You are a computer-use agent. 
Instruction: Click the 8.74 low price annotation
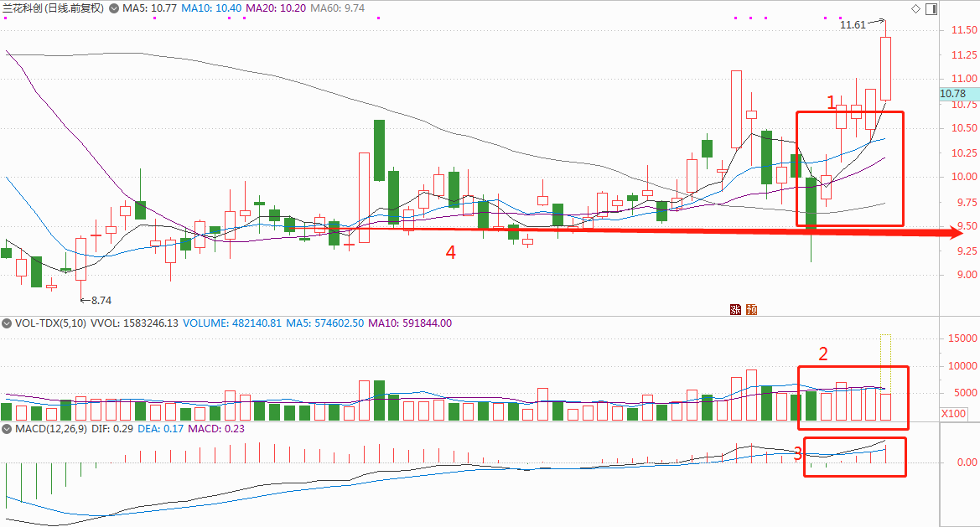[x=101, y=300]
